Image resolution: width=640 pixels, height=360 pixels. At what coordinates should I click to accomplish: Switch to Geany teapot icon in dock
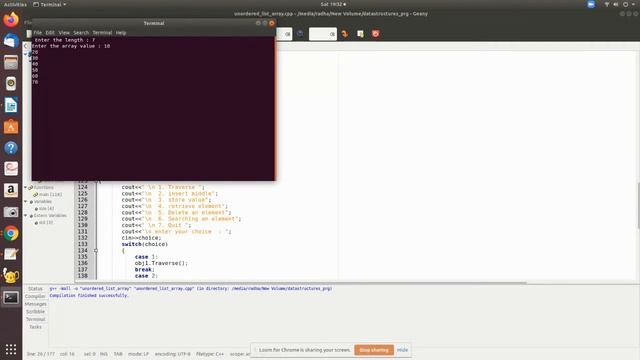[x=11, y=276]
